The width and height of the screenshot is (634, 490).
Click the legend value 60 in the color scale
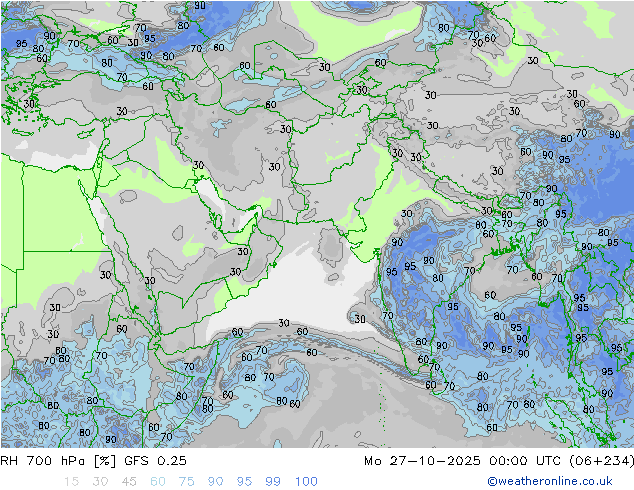[x=158, y=481]
